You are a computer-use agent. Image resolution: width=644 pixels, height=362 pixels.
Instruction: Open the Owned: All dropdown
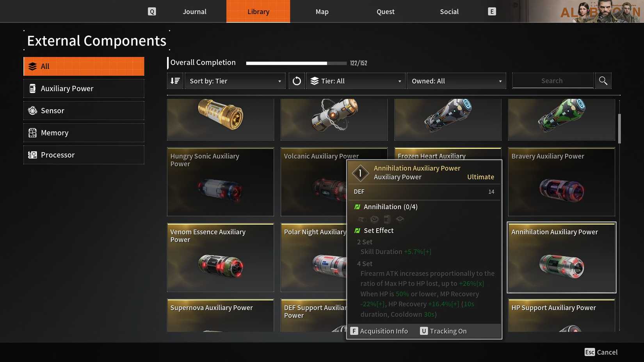pyautogui.click(x=456, y=81)
